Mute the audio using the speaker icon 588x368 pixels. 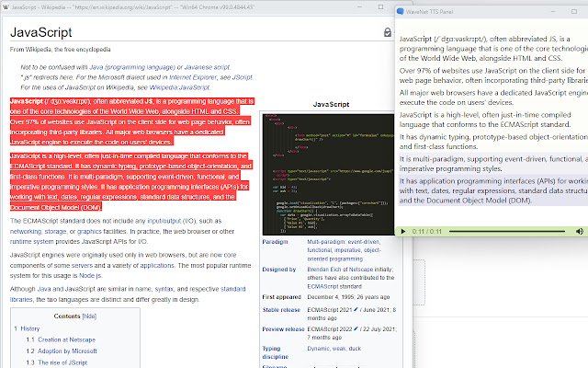click(579, 230)
